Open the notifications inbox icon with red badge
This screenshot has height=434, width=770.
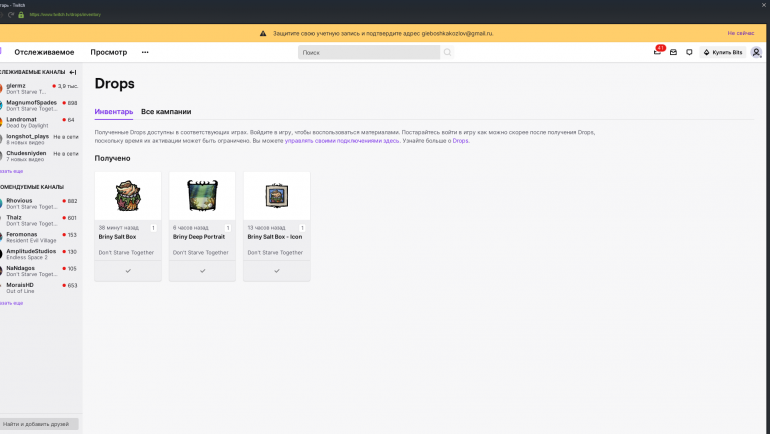(x=657, y=52)
